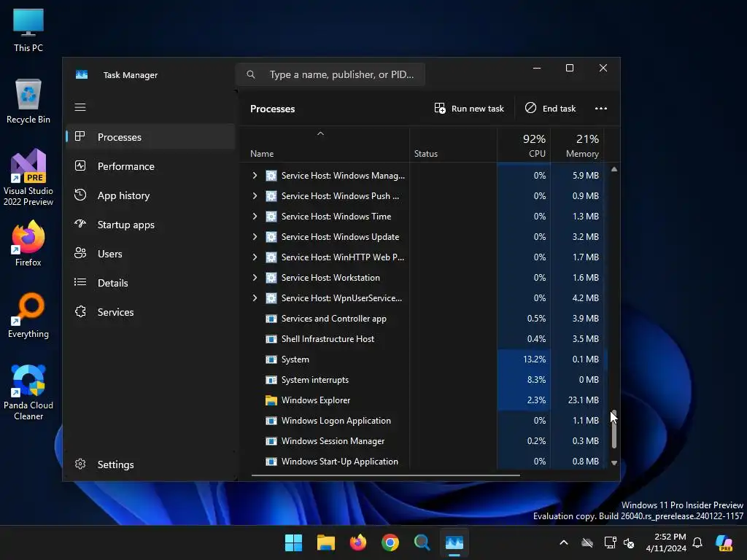Select Visual Studio 2022 Preview desktop shortcut

(28, 178)
